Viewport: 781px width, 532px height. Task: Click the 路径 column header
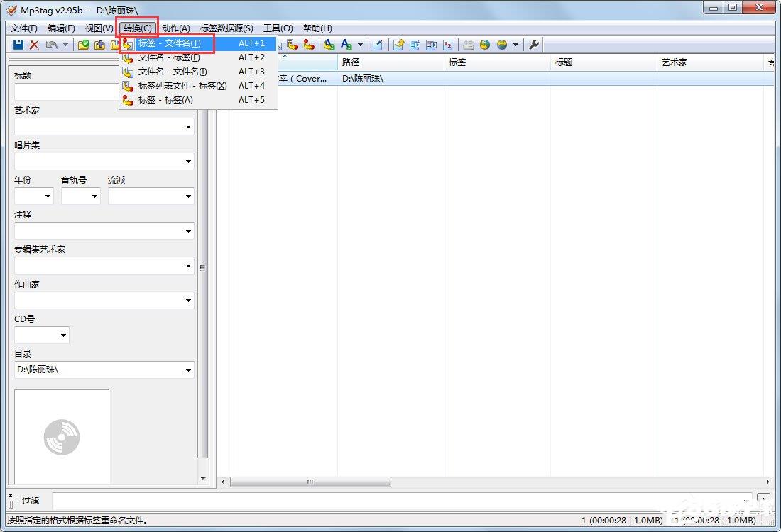click(390, 62)
